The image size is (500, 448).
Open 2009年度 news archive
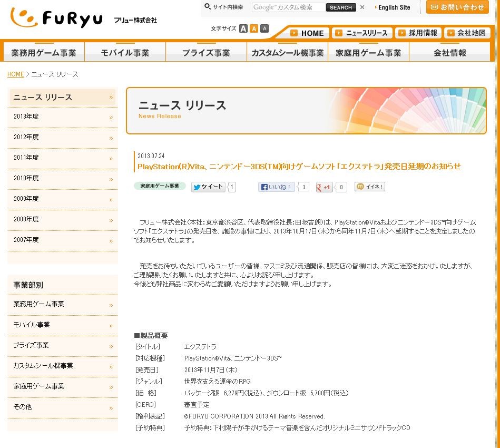(x=63, y=199)
